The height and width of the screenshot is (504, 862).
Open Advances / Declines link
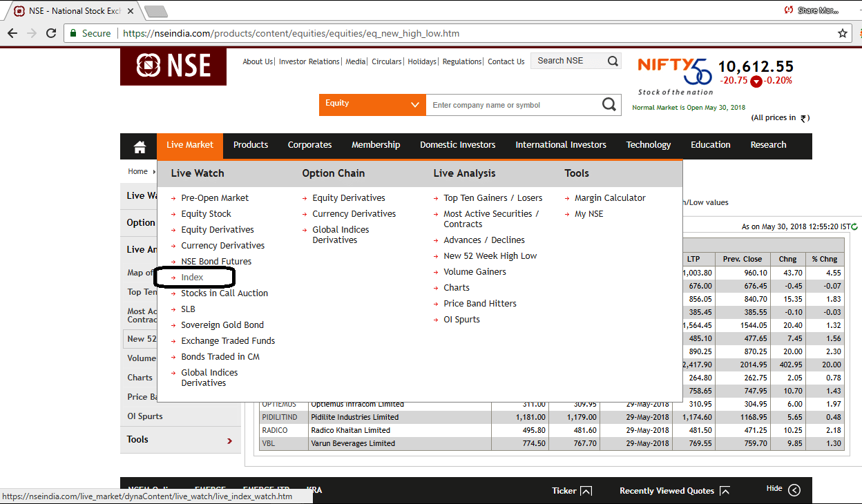point(484,240)
